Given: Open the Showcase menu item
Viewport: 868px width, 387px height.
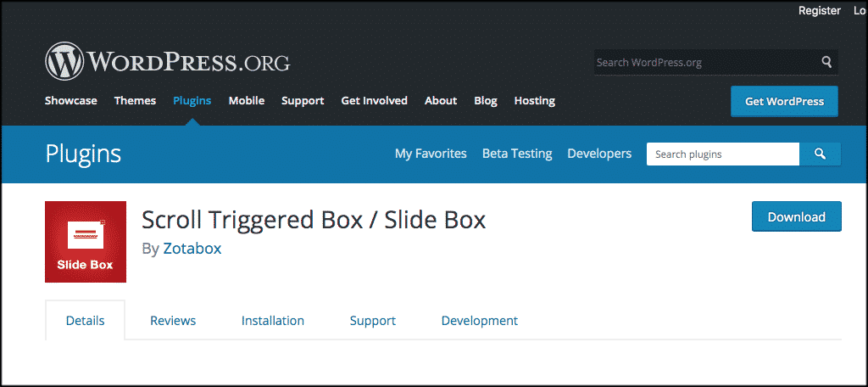Looking at the screenshot, I should 71,101.
